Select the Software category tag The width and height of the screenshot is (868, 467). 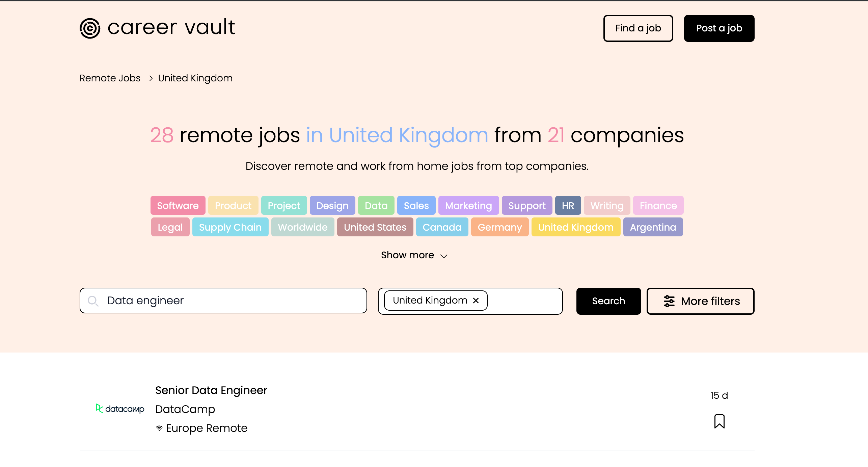(x=178, y=205)
